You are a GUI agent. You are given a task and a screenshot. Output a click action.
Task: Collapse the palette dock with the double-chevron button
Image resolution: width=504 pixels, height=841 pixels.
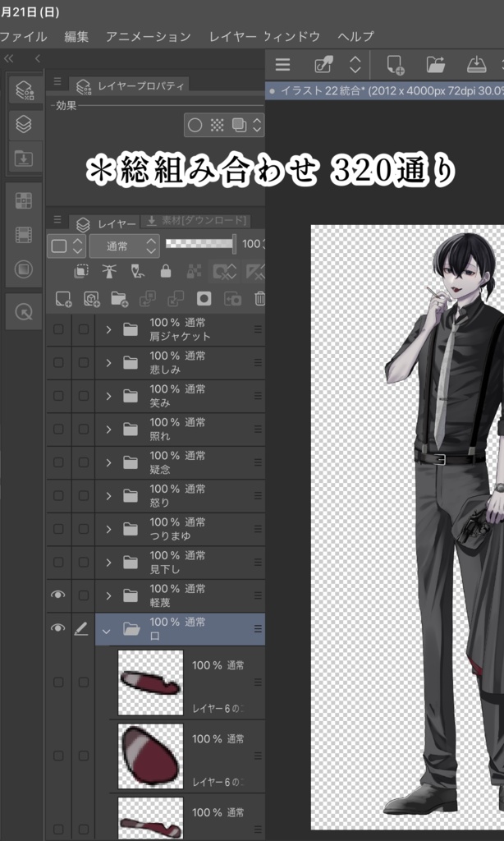9,58
